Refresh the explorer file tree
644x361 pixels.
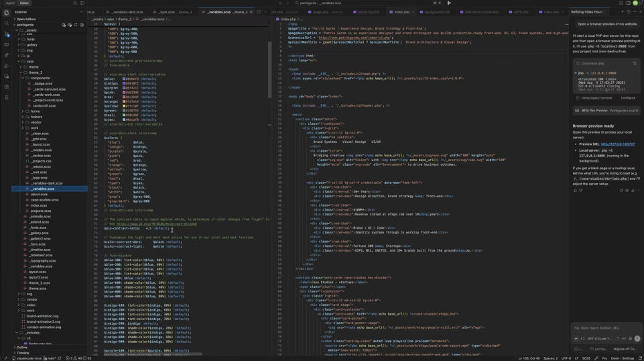tap(76, 25)
